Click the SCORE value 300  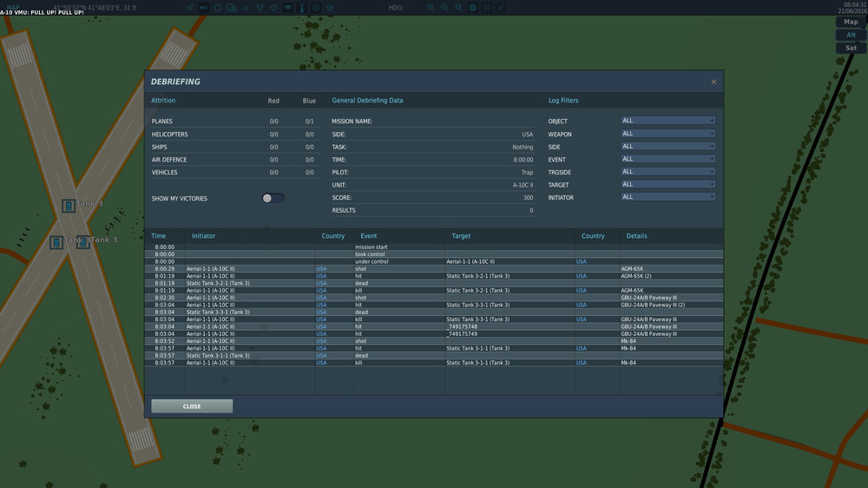[528, 198]
